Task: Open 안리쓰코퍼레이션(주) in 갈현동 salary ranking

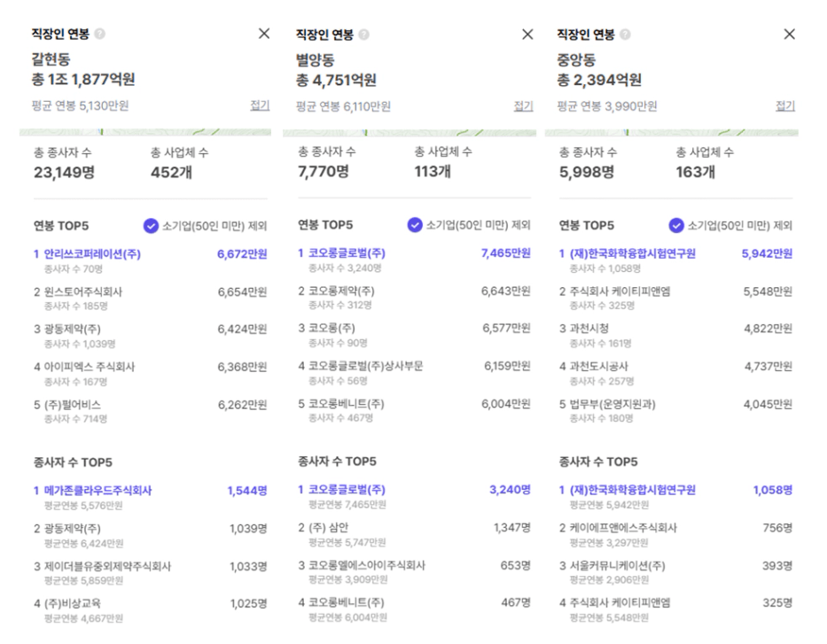Action: (151, 260)
